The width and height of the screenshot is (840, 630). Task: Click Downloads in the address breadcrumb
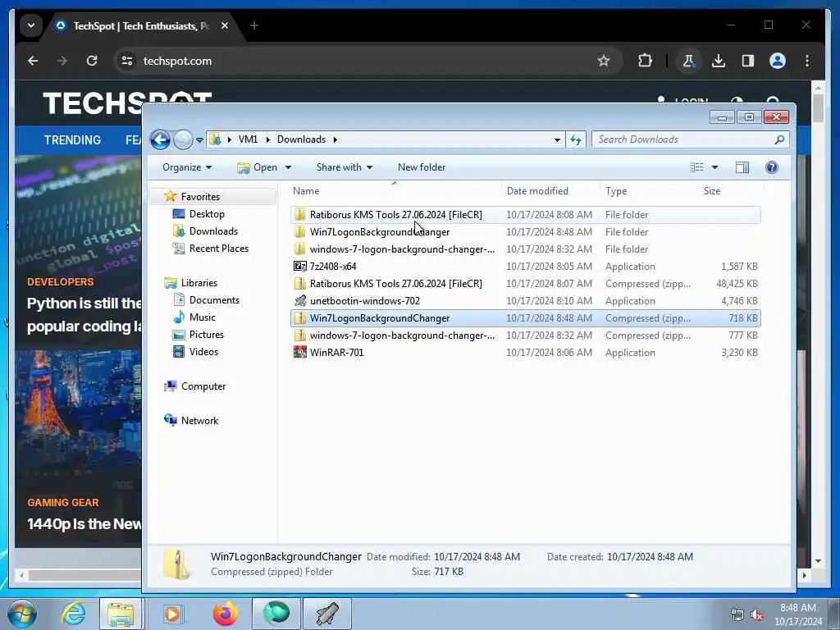(301, 139)
